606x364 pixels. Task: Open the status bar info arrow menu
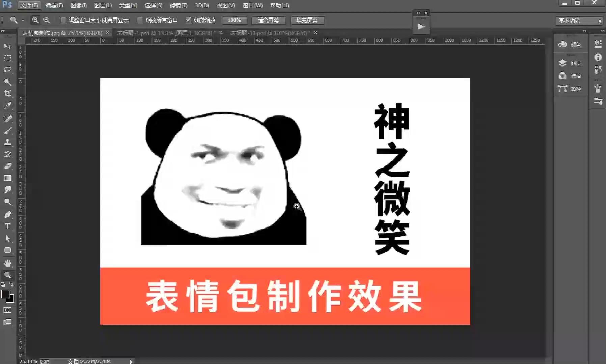coord(131,361)
